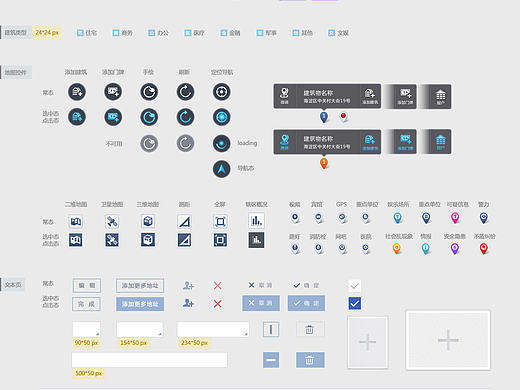Select the 金融 building type icon
Screen dimensions: 520x390
pos(224,33)
